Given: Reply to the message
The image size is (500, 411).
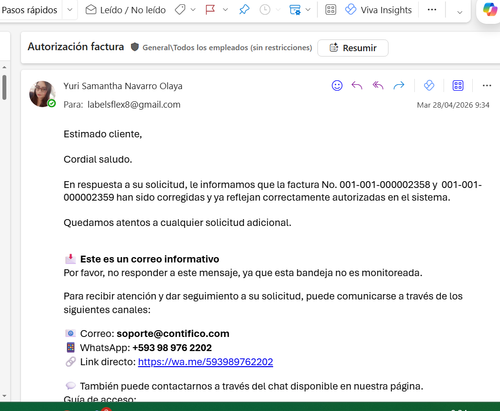Looking at the screenshot, I should [357, 86].
